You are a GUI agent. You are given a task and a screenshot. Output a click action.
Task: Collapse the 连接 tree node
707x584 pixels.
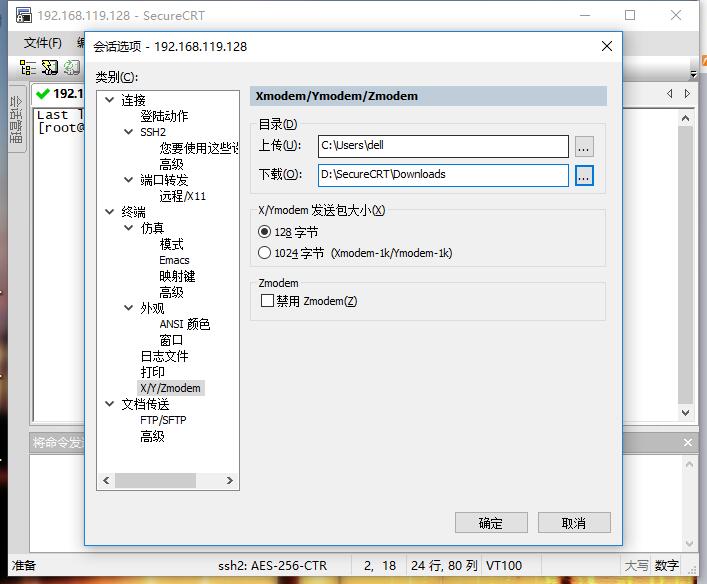110,100
